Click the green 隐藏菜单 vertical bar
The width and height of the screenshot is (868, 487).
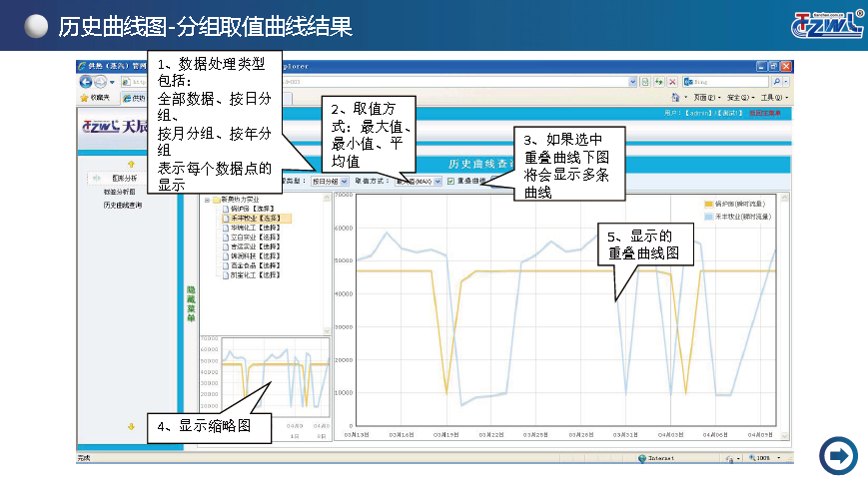191,303
